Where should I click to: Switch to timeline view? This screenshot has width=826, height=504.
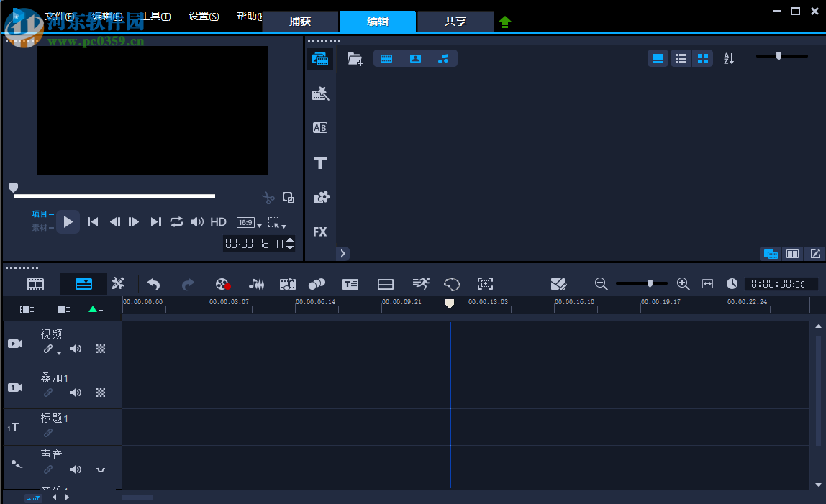coord(83,285)
